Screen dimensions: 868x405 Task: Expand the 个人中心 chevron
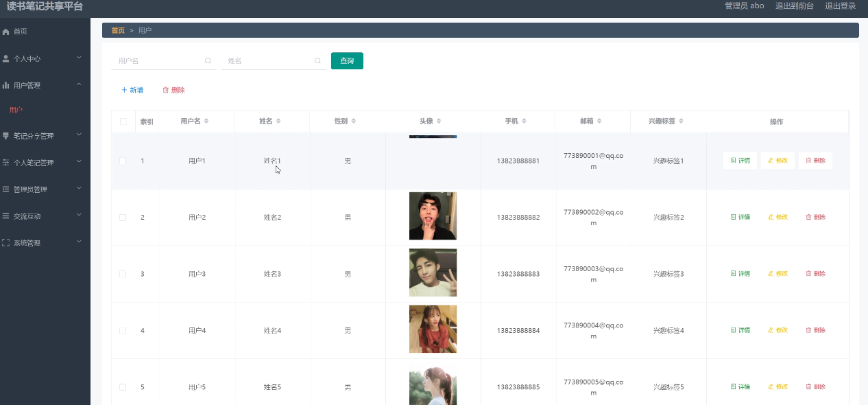tap(79, 58)
